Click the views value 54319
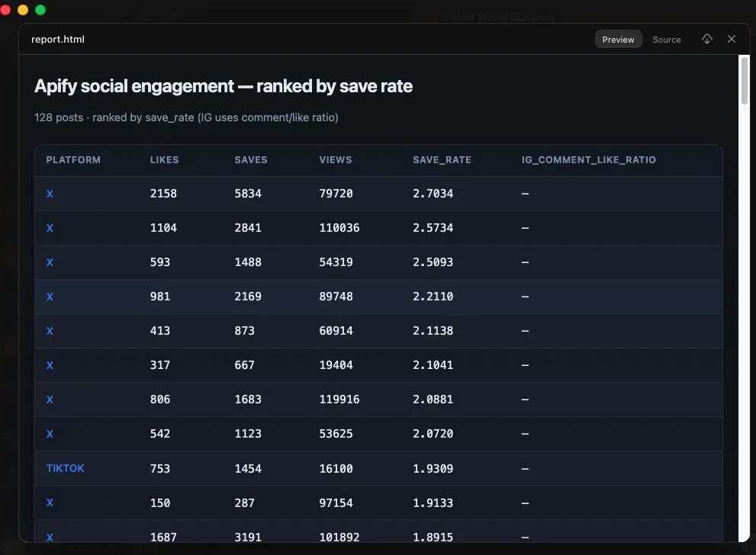Image resolution: width=756 pixels, height=555 pixels. click(x=336, y=262)
